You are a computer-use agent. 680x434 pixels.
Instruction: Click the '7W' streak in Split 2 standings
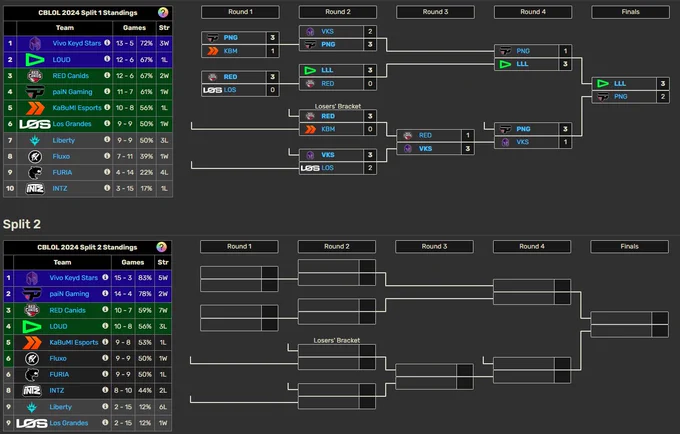(163, 310)
